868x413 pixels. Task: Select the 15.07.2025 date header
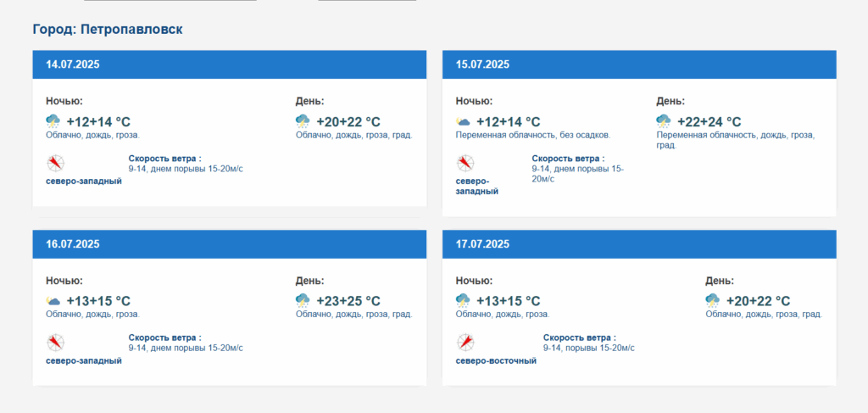point(639,64)
